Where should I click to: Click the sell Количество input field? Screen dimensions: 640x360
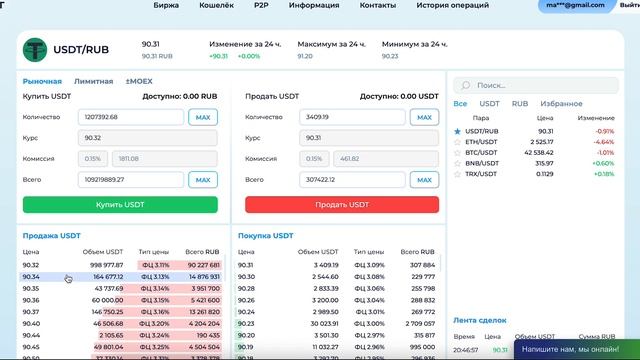pyautogui.click(x=352, y=117)
